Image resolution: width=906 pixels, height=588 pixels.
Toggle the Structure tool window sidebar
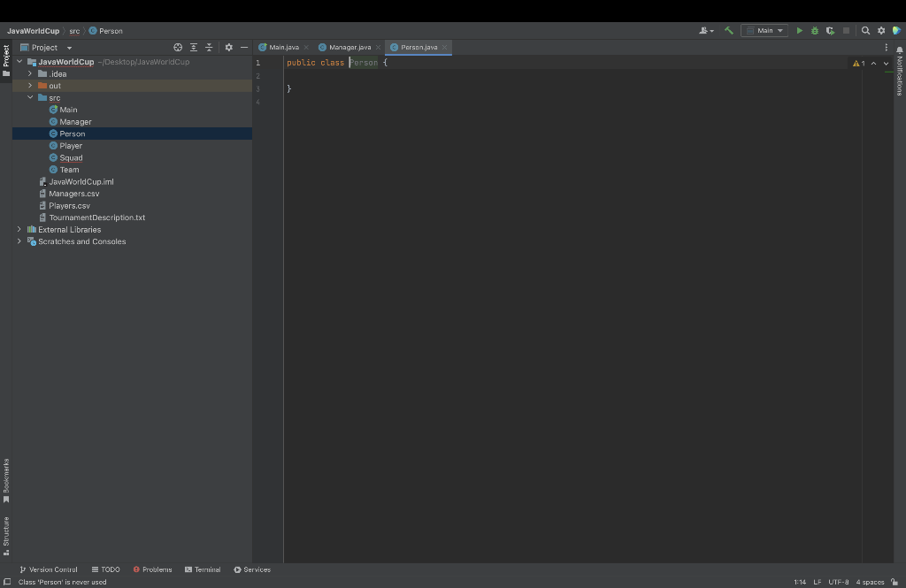point(6,534)
